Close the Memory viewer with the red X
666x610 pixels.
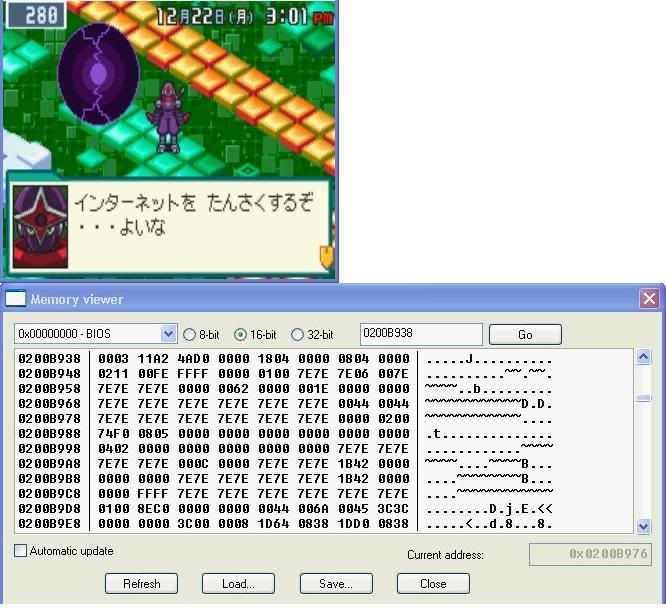[649, 299]
